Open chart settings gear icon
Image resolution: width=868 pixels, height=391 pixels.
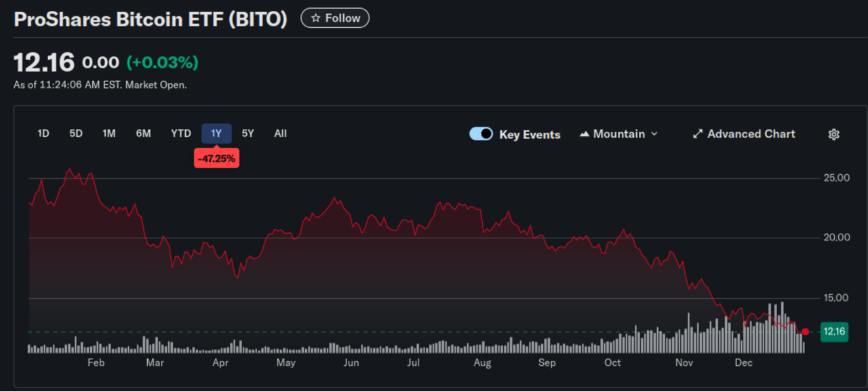[x=834, y=134]
